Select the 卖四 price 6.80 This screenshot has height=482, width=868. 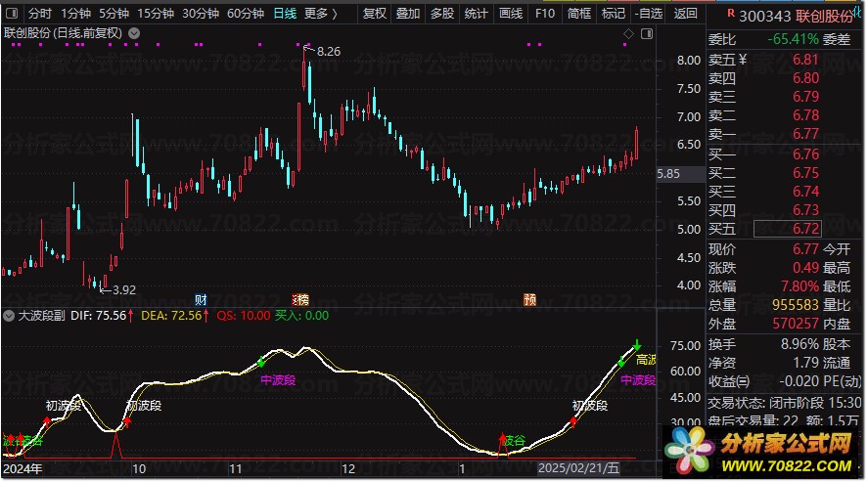pos(805,78)
